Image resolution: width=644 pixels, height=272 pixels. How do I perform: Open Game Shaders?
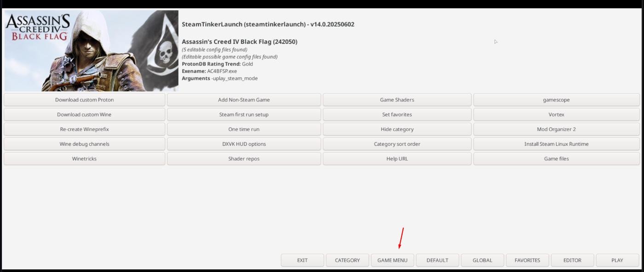[x=397, y=100]
